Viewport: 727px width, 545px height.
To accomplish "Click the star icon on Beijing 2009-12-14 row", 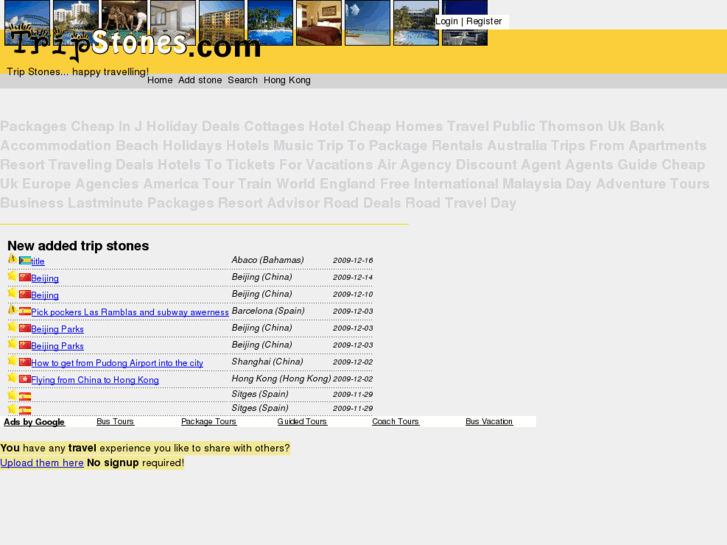I will 13,276.
